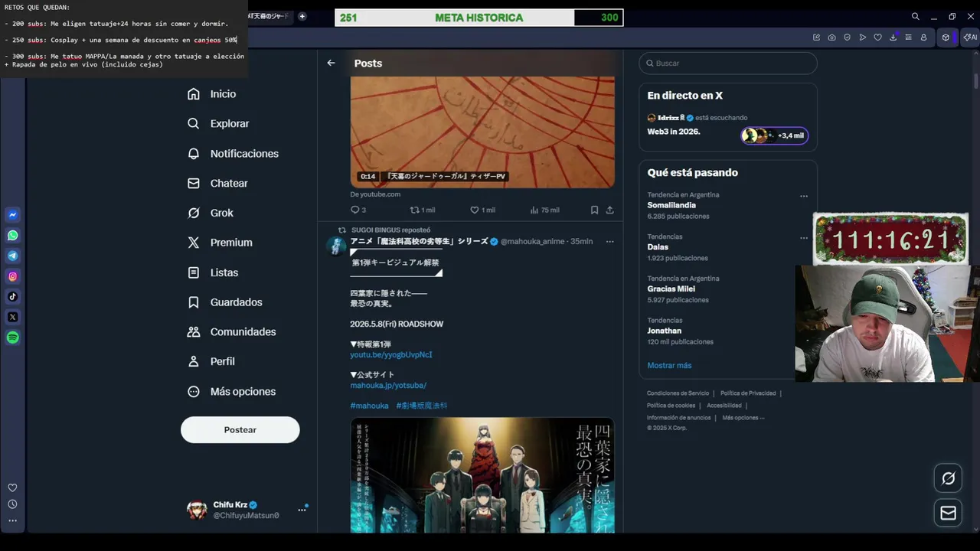The height and width of the screenshot is (551, 980).
Task: Open the mahouka.jp/yotsuba/ link
Action: coord(388,385)
